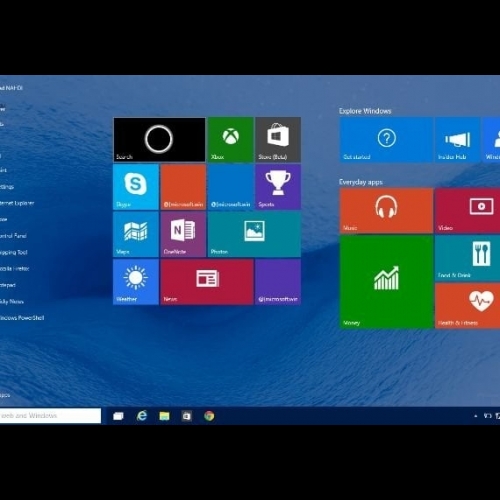This screenshot has width=500, height=500.
Task: Select Internet Explorer in the app list
Action: point(17,203)
